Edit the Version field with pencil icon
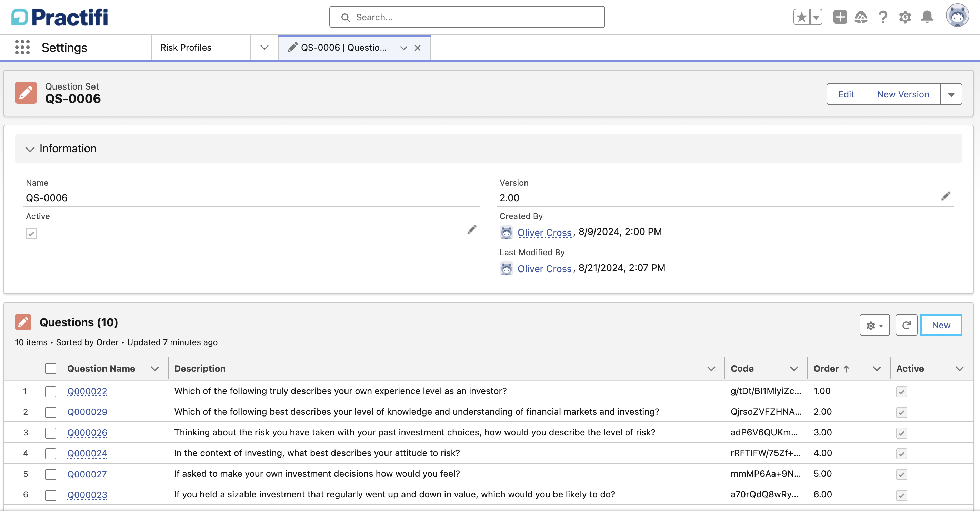This screenshot has width=980, height=514. (x=946, y=196)
